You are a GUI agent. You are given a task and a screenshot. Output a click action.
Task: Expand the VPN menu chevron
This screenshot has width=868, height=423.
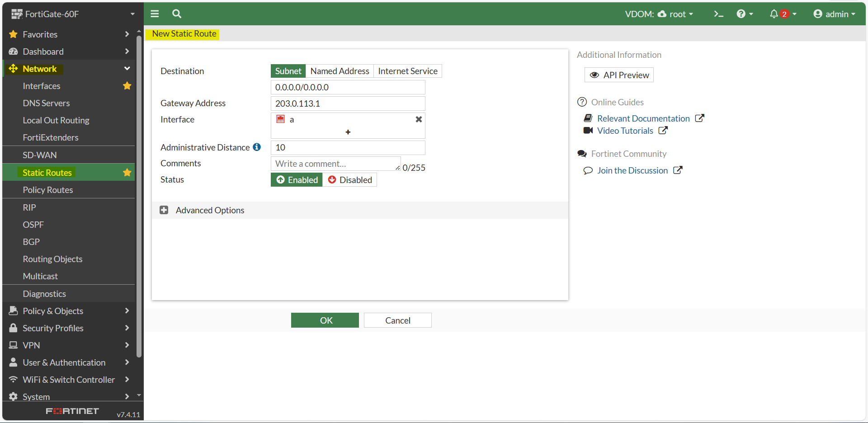(x=127, y=345)
